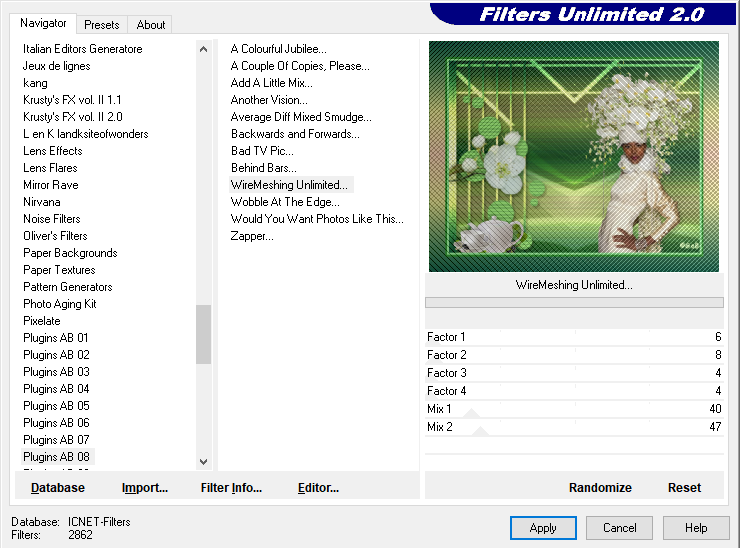Click the Mix 2 slider
This screenshot has height=548, width=740.
574,427
